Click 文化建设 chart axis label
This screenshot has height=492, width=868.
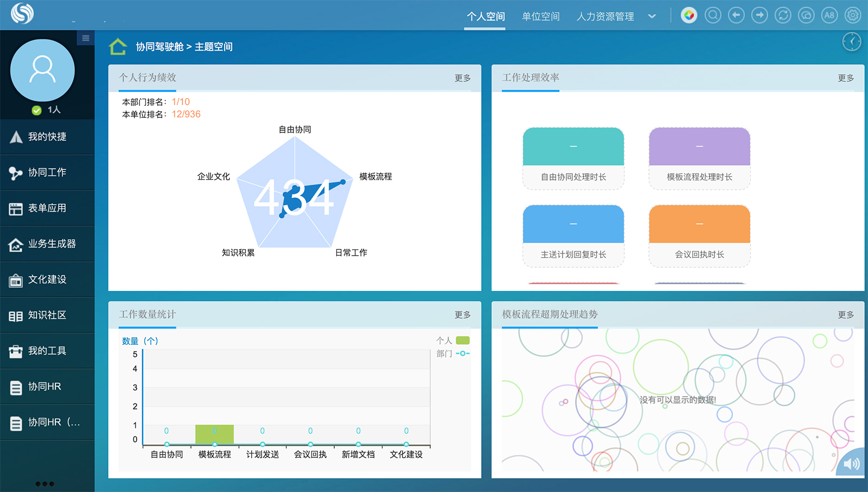tap(406, 455)
